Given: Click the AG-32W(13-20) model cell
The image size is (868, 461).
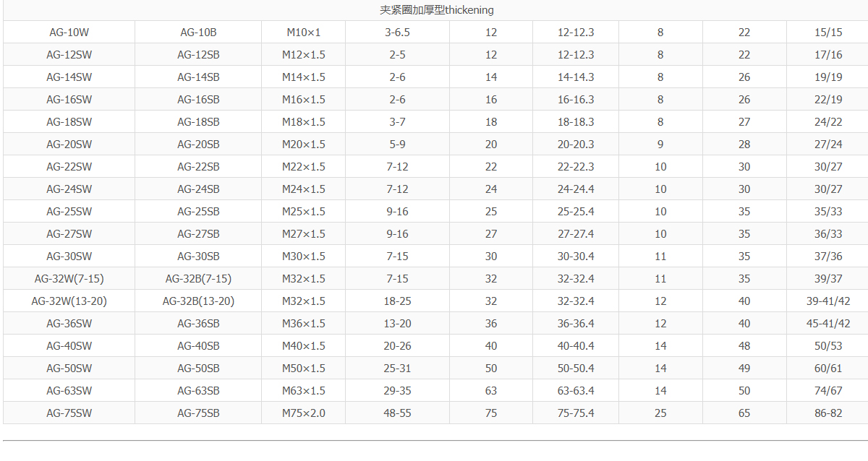Looking at the screenshot, I should coord(69,301).
